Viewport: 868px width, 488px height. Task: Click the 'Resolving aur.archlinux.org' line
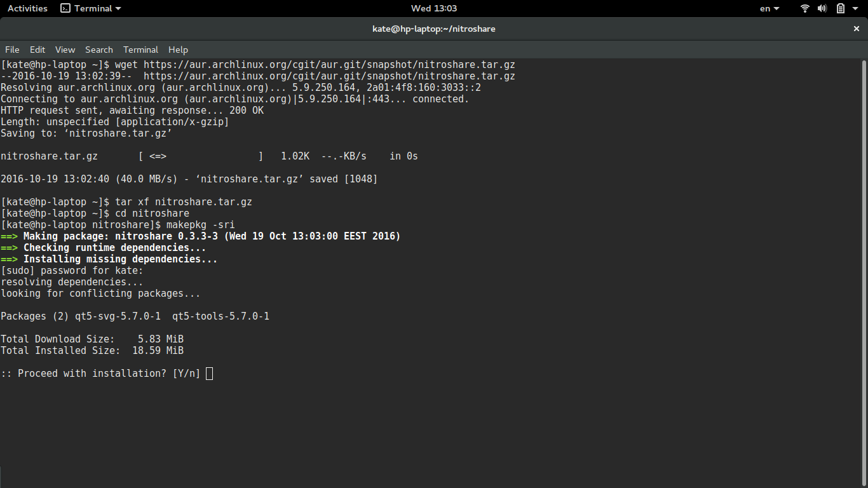241,88
